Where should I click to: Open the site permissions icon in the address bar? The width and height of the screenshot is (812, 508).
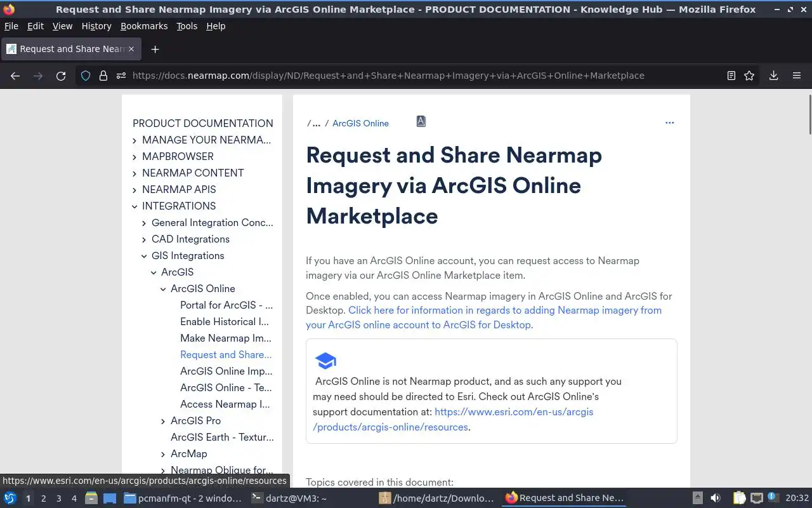[x=121, y=76]
